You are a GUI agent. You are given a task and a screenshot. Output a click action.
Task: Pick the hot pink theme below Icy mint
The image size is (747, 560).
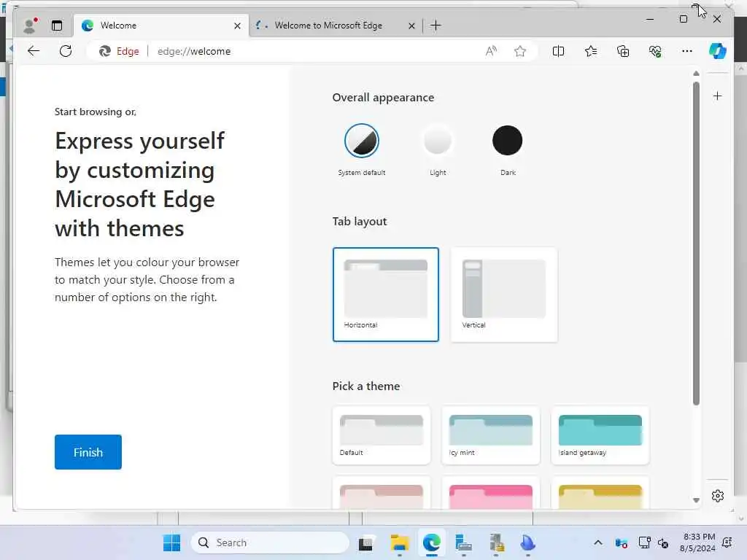[491, 494]
